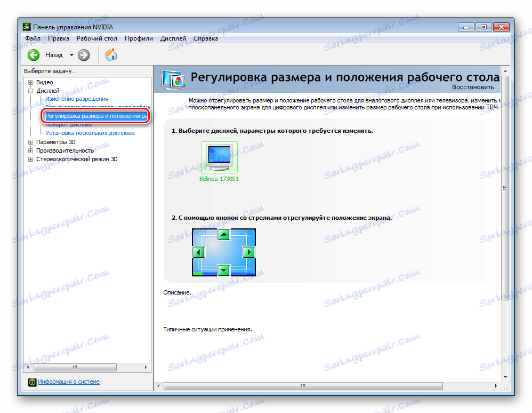Image resolution: width=532 pixels, height=413 pixels.
Task: Click the NVIDIA title bar icon
Action: (x=27, y=27)
